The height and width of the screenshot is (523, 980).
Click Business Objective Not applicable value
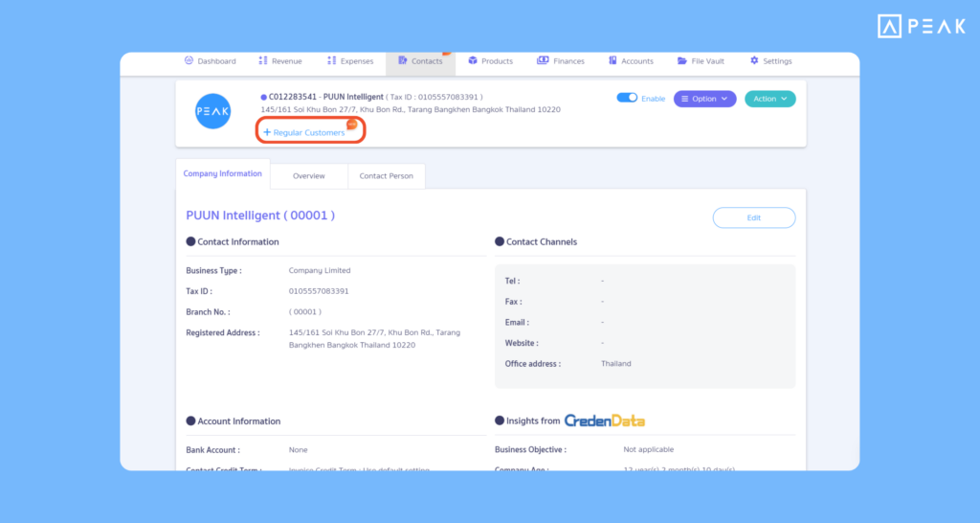648,449
